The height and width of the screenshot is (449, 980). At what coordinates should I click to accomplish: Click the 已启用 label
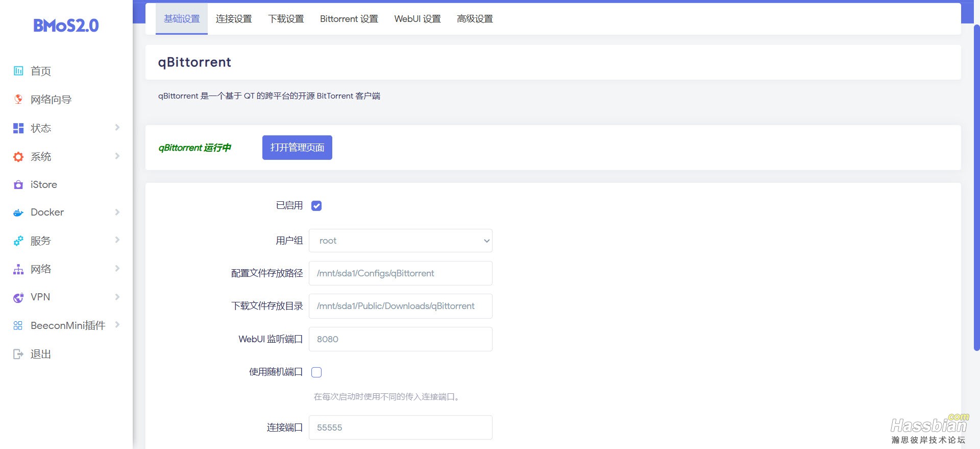(x=289, y=205)
